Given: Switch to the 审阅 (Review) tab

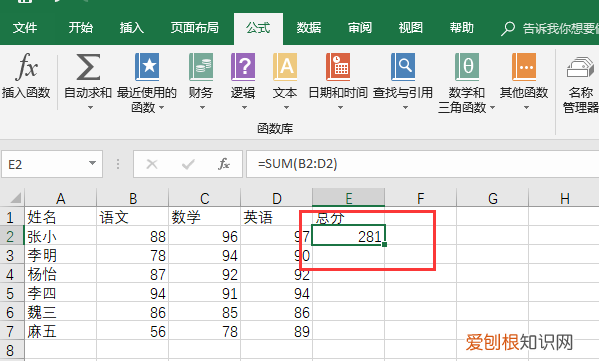Looking at the screenshot, I should coord(359,28).
